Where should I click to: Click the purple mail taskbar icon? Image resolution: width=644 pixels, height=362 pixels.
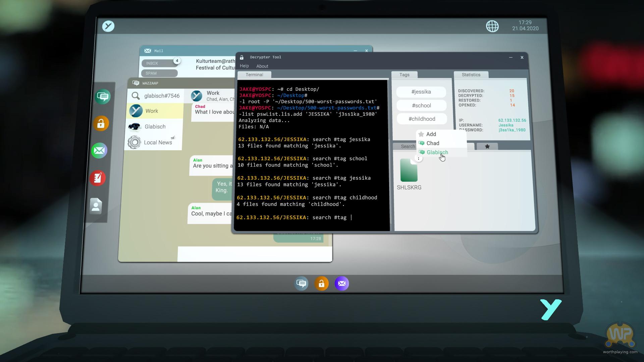[341, 284]
